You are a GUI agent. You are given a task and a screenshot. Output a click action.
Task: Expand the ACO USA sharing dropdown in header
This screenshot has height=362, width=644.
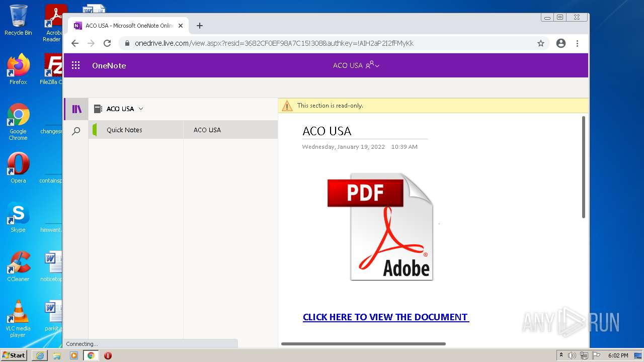(356, 65)
